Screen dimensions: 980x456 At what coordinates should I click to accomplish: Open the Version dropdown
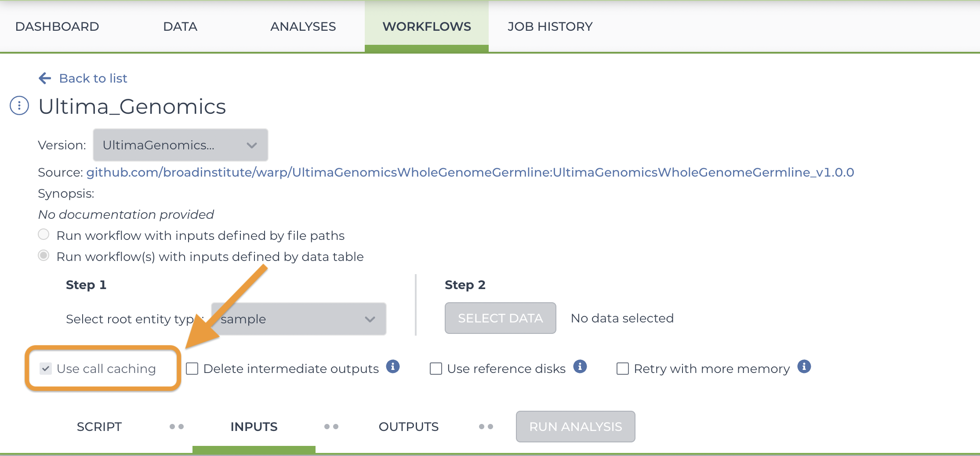pos(181,145)
